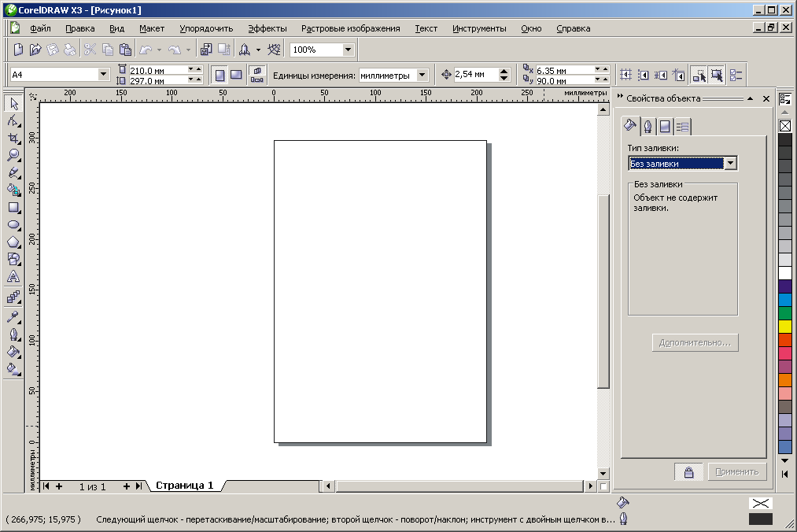Toggle Dynamic Guides
Viewport: 797px width, 532px height.
click(x=678, y=76)
